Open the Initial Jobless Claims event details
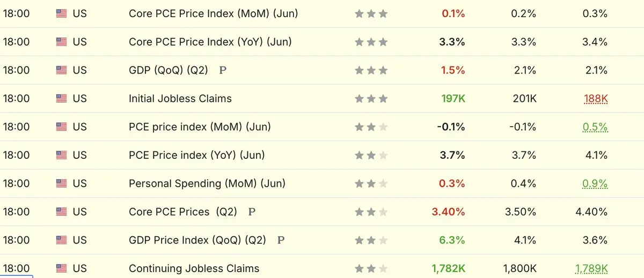This screenshot has height=278, width=644. click(180, 99)
